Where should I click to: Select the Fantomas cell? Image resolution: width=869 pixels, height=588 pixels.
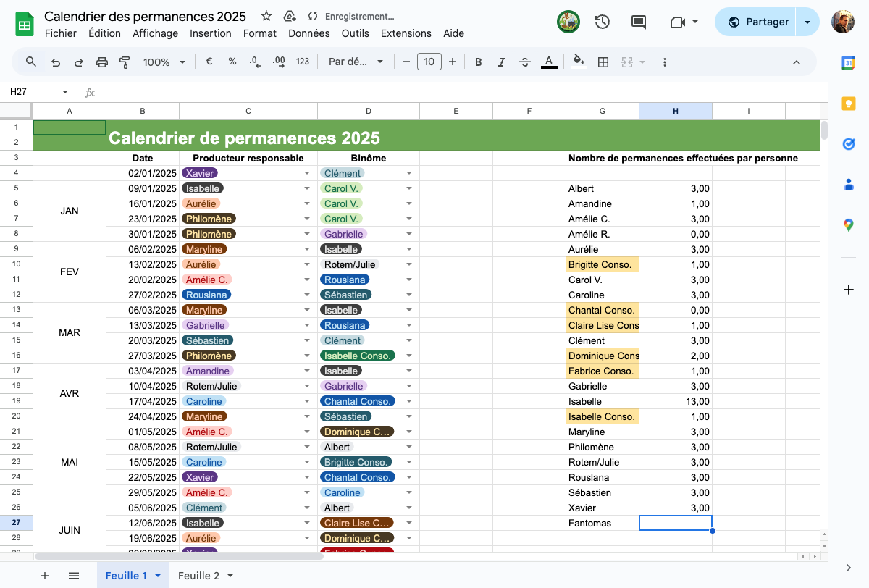603,523
